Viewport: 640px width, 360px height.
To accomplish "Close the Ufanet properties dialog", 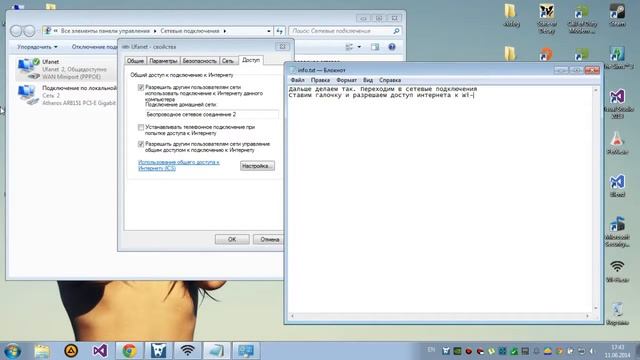I will [282, 47].
